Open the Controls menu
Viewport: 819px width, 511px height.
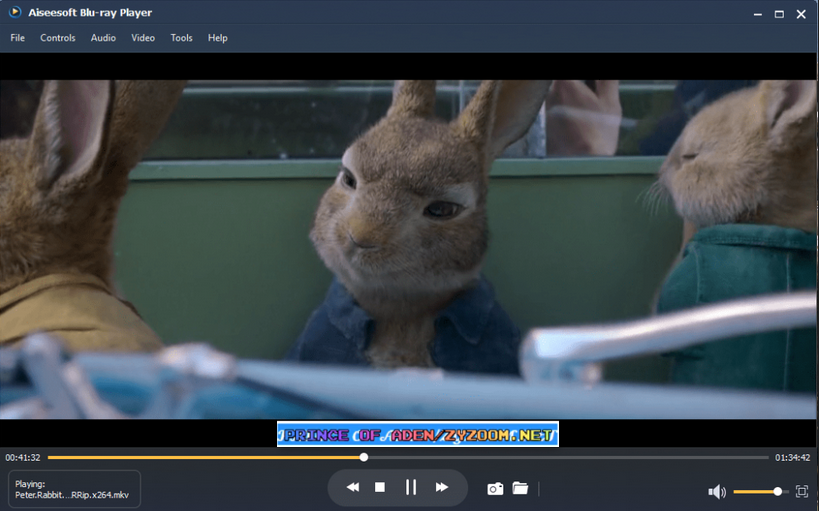[57, 38]
